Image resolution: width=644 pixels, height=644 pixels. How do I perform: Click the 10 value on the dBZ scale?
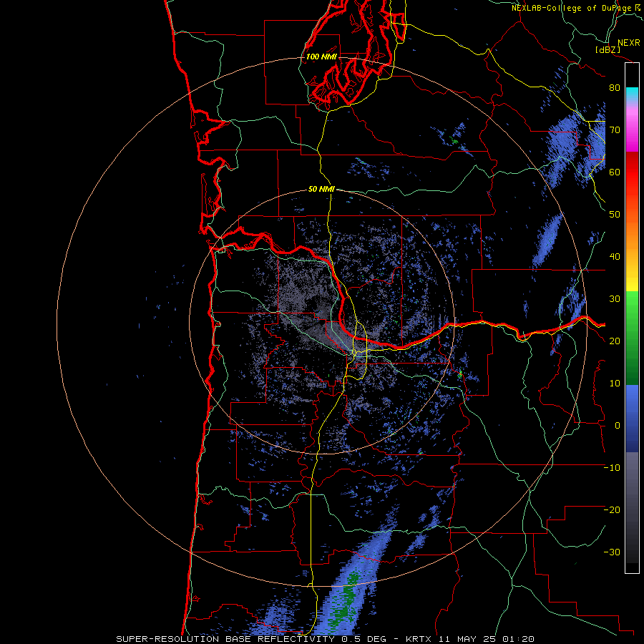615,384
